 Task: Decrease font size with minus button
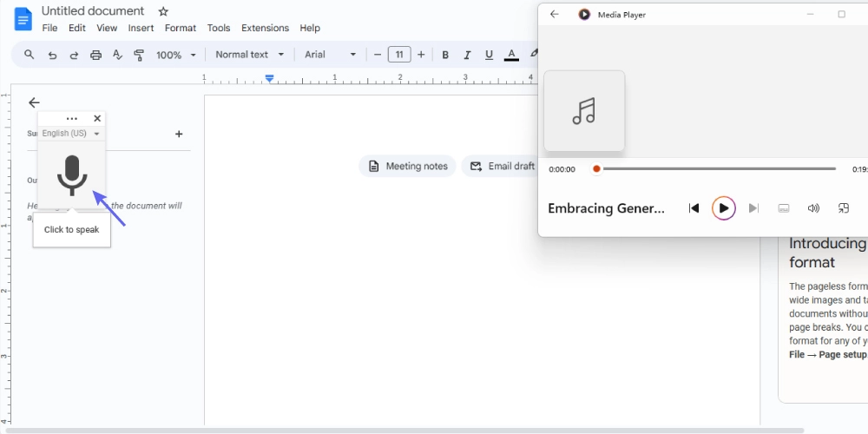coord(378,54)
